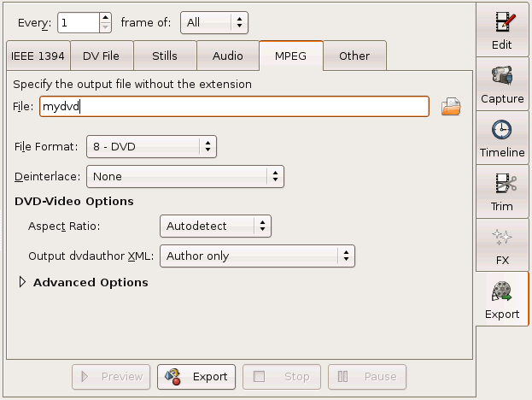Screen dimensions: 532x400
Task: Switch to the DV File tab
Action: click(x=101, y=56)
